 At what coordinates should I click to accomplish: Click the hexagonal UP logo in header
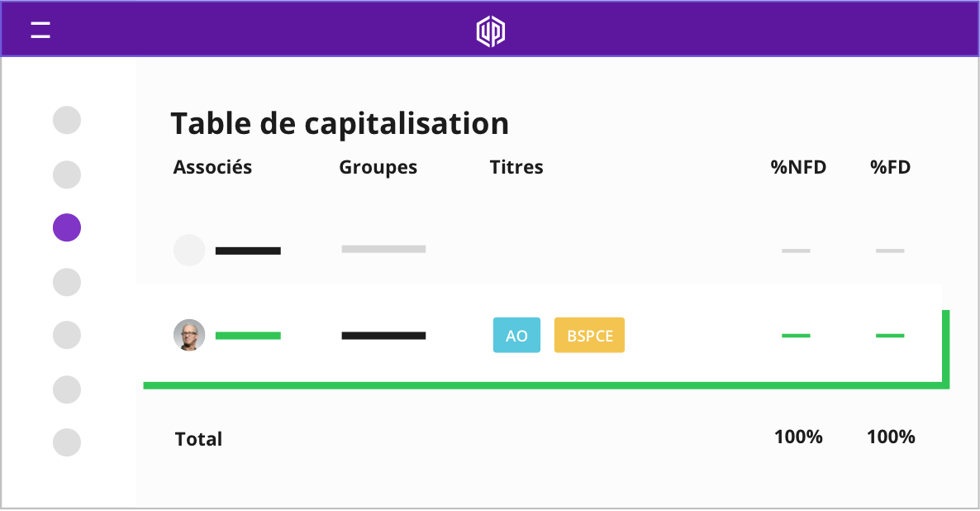pos(491,31)
